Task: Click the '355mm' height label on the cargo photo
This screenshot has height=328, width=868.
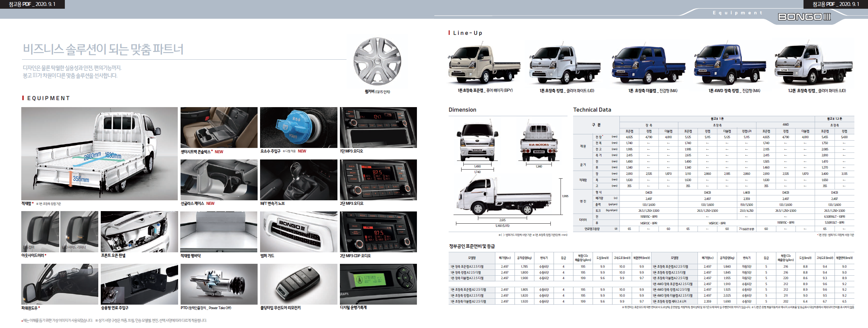Action: 81,179
